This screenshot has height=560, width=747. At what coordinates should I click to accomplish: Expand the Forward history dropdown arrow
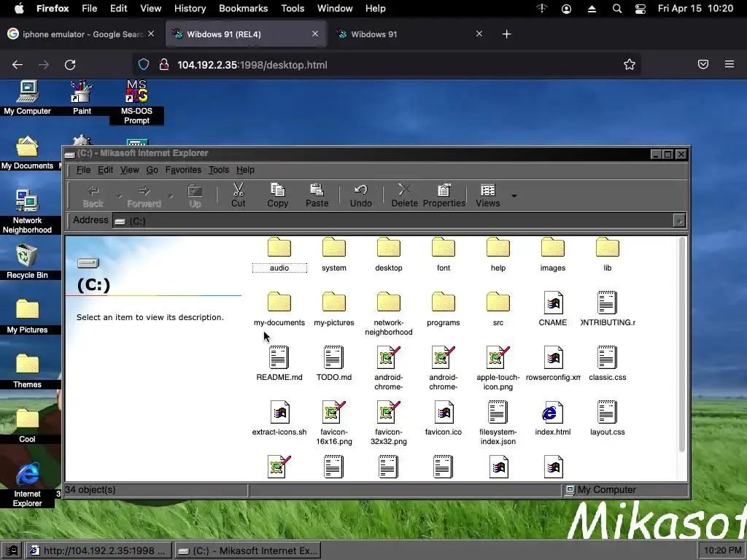[171, 195]
